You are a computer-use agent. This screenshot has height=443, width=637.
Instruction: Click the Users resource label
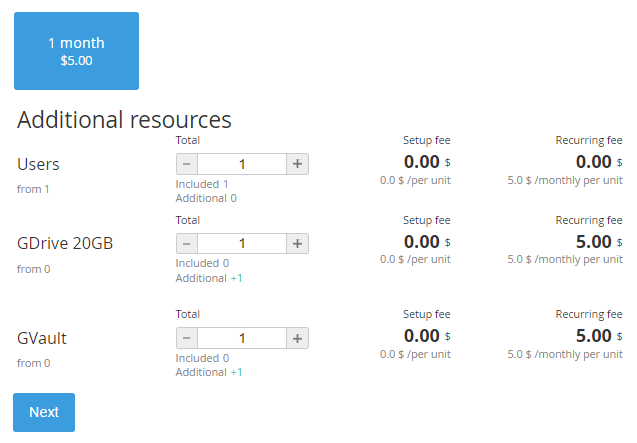tap(38, 165)
